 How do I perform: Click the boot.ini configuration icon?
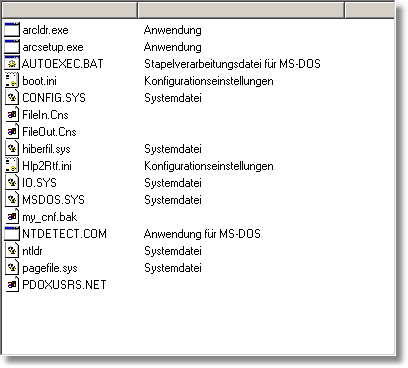coord(12,81)
